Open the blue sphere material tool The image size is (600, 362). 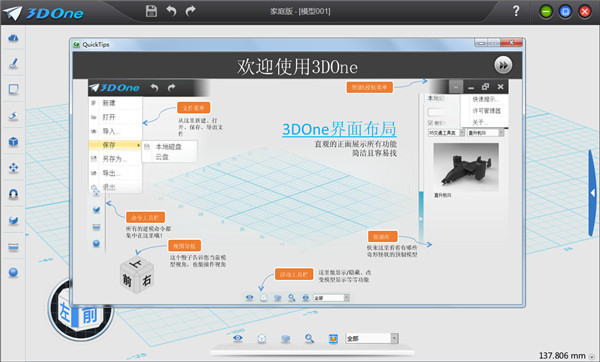pos(13,272)
